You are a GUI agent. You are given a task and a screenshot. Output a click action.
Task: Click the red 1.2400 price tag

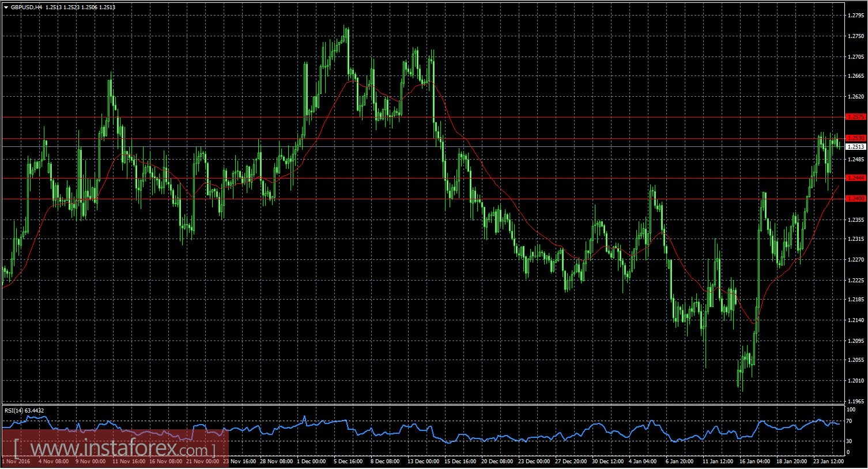coord(856,198)
